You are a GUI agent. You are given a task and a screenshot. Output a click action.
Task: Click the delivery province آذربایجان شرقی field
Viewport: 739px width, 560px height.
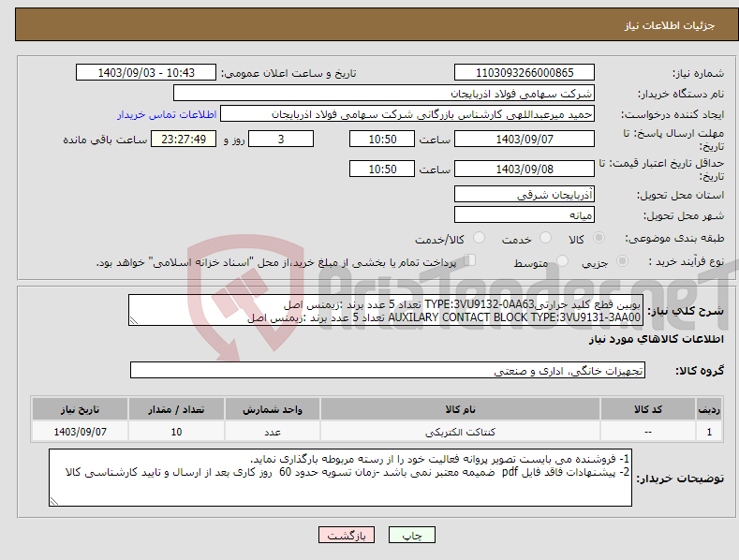tap(525, 194)
